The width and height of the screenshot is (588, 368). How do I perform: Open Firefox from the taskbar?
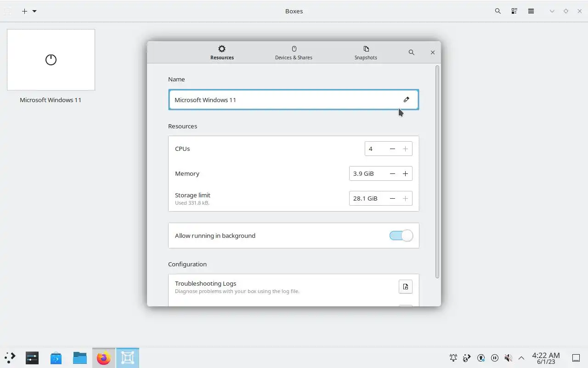point(104,358)
